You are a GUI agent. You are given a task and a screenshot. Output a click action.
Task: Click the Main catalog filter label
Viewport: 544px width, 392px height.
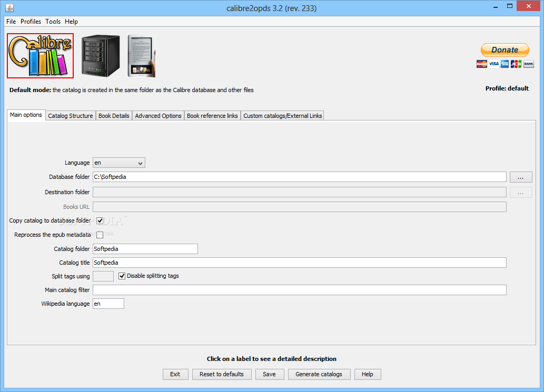(x=67, y=290)
